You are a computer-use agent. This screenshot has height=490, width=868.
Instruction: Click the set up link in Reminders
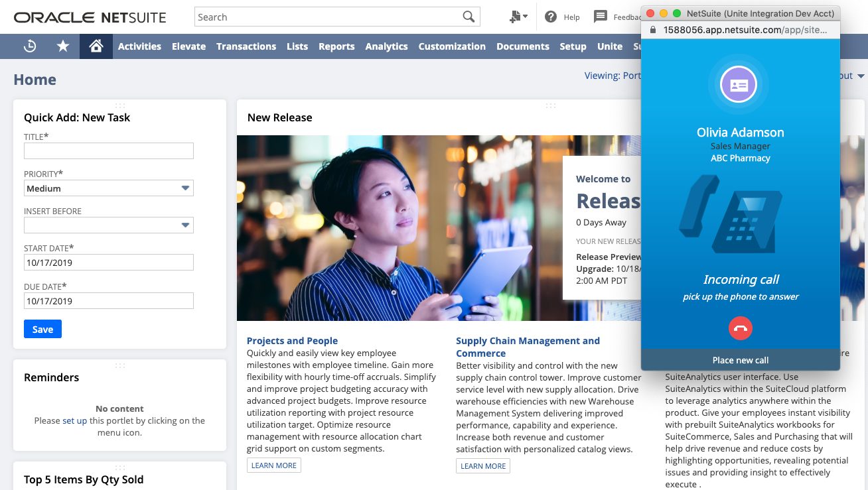pos(74,420)
